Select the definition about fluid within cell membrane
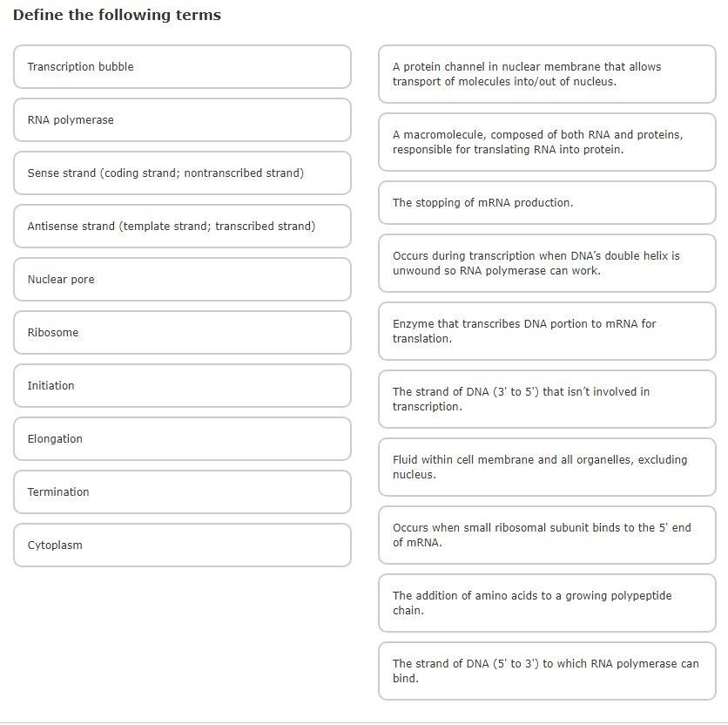The image size is (728, 725). [x=546, y=467]
